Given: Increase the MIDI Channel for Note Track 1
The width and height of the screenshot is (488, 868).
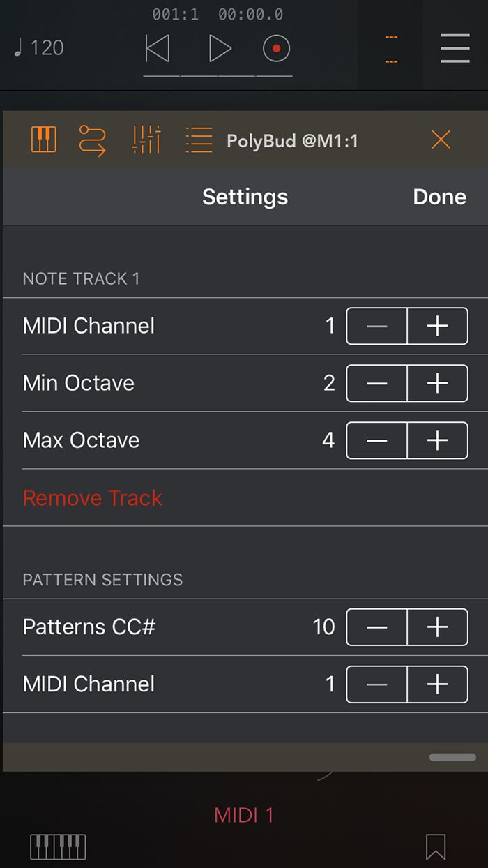Looking at the screenshot, I should [437, 326].
